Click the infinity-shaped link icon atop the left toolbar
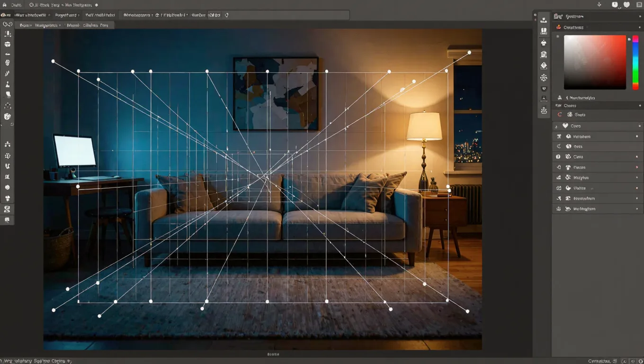This screenshot has width=644, height=364. point(7,24)
